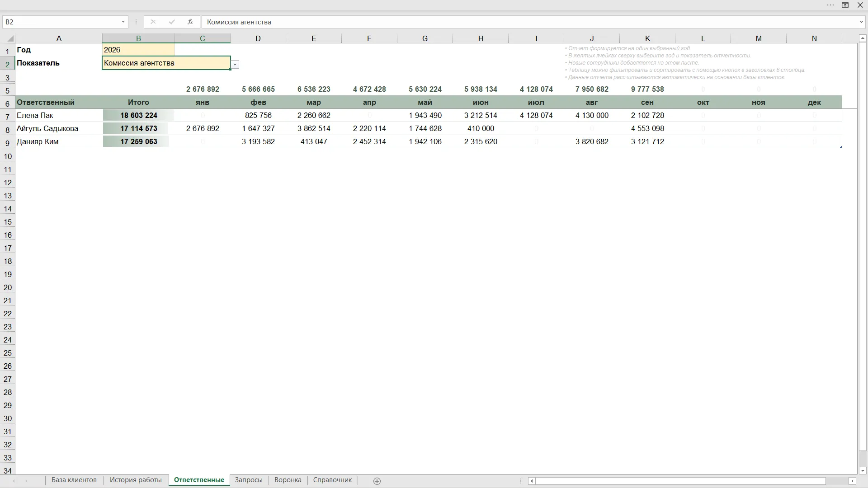Click horizontal scrollbar right arrow
The image size is (868, 488).
tap(853, 481)
